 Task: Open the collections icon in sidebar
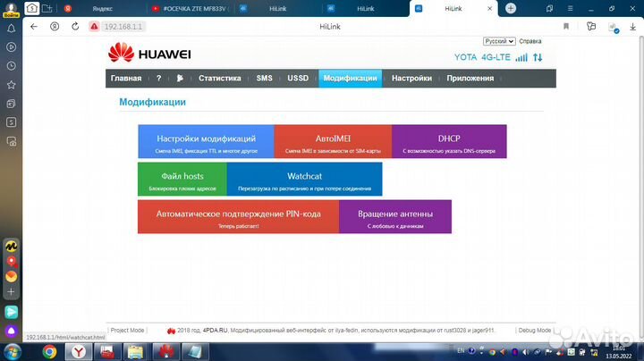[x=11, y=104]
